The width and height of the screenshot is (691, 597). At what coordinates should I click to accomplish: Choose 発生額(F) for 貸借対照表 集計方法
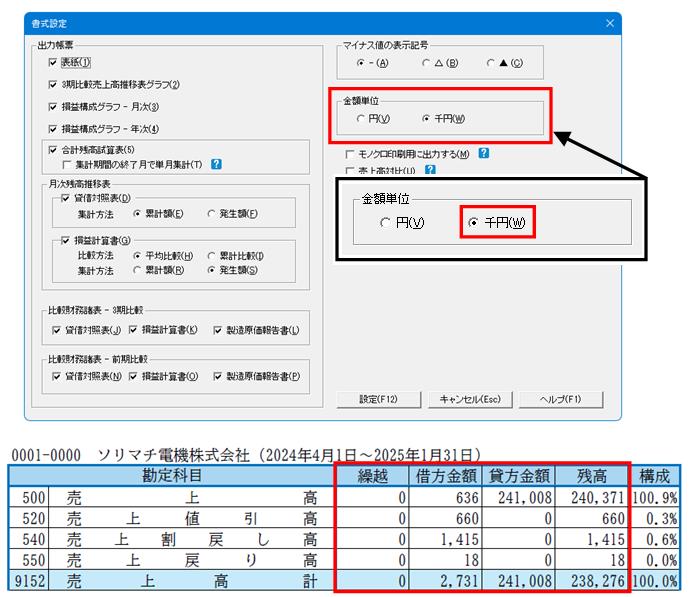pos(212,214)
